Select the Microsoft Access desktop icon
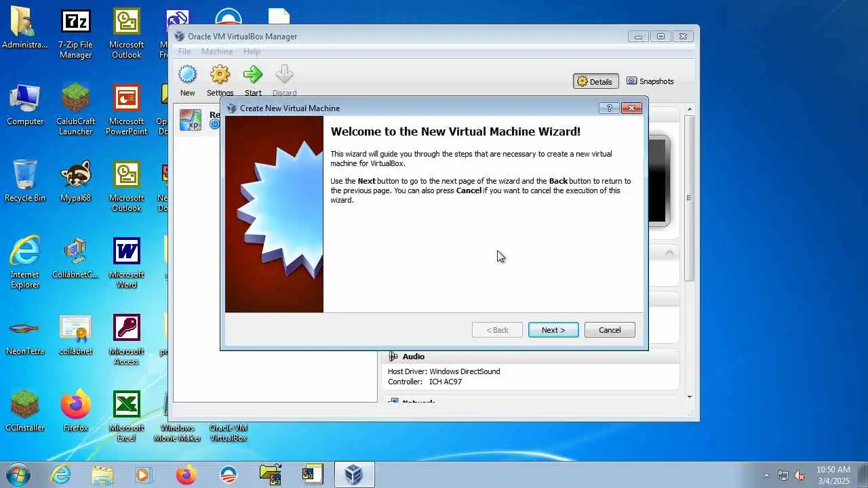 click(x=126, y=340)
